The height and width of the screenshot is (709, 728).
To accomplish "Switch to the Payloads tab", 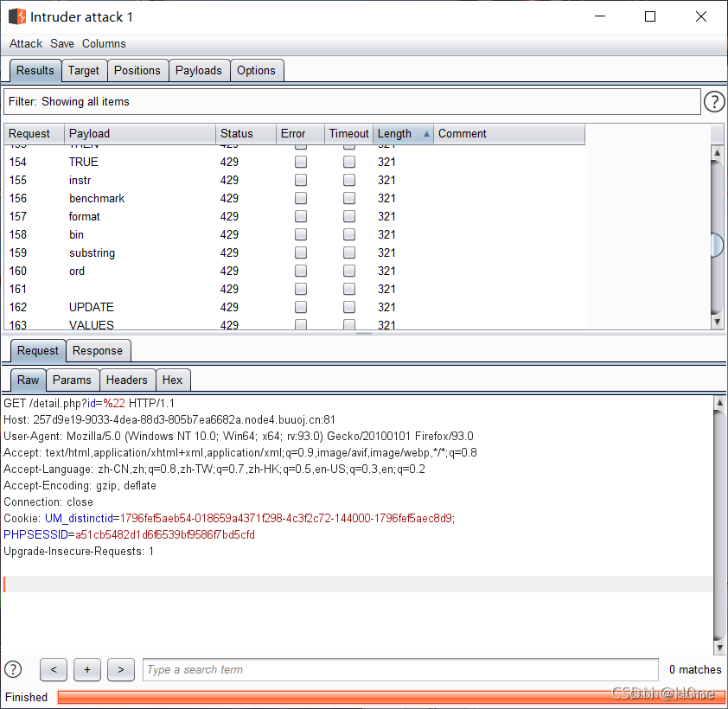I will (199, 70).
